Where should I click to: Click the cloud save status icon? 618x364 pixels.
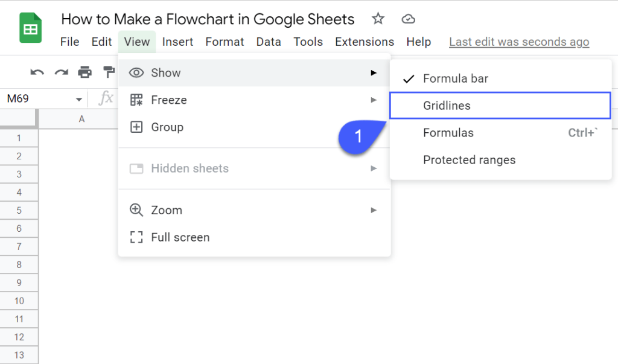[408, 19]
